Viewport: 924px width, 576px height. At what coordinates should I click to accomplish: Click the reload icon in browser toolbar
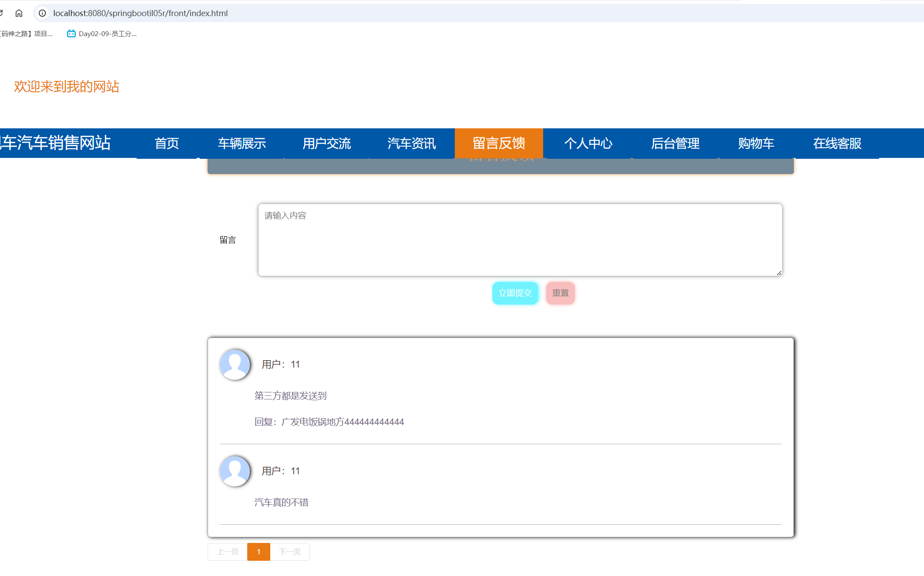[1, 13]
